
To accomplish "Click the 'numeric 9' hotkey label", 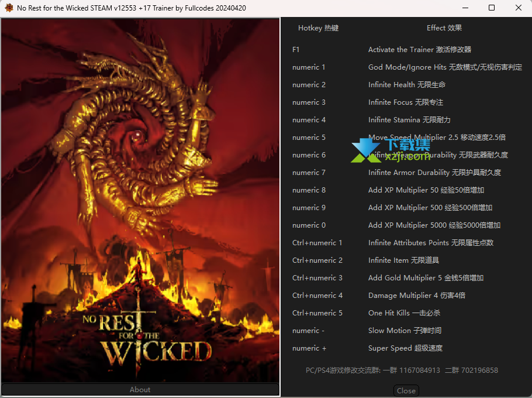I will point(309,208).
